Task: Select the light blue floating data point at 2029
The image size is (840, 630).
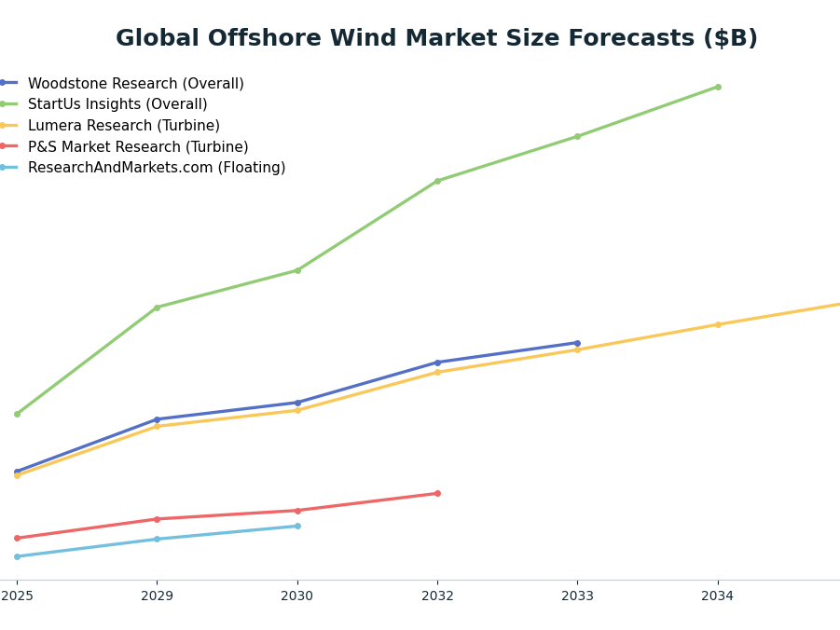Action: point(157,539)
